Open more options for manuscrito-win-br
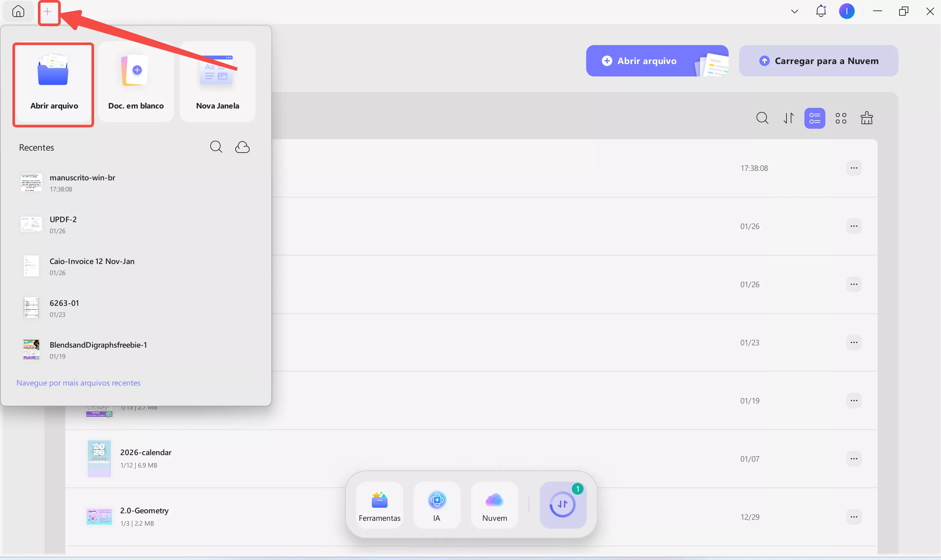 click(854, 168)
